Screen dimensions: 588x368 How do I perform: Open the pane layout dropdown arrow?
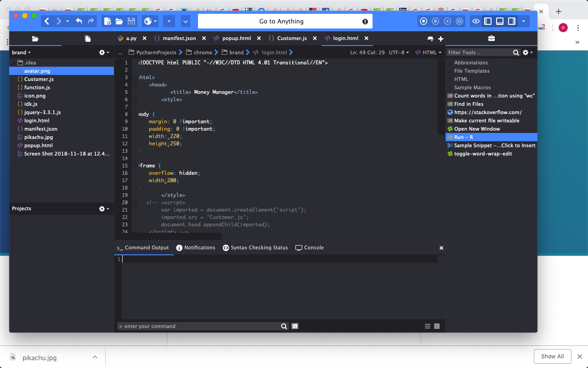[x=523, y=21]
